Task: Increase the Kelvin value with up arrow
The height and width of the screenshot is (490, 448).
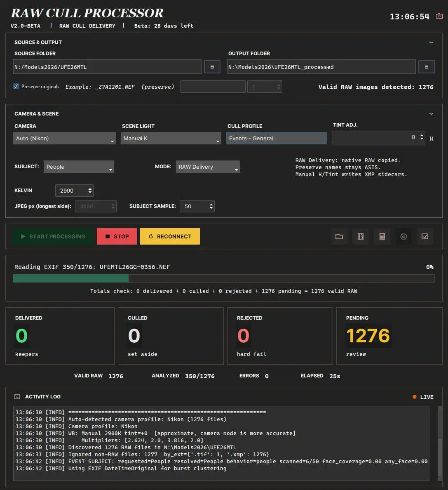Action: 90,189
